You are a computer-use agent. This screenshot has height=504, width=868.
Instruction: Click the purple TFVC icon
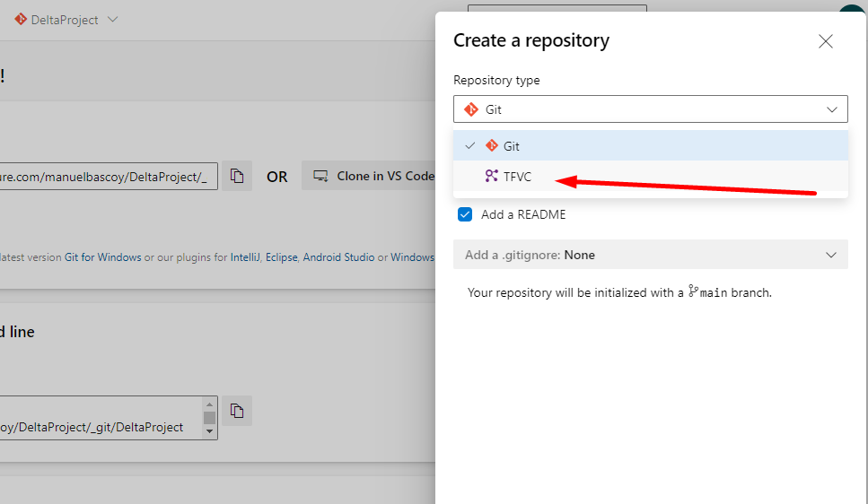click(x=491, y=177)
